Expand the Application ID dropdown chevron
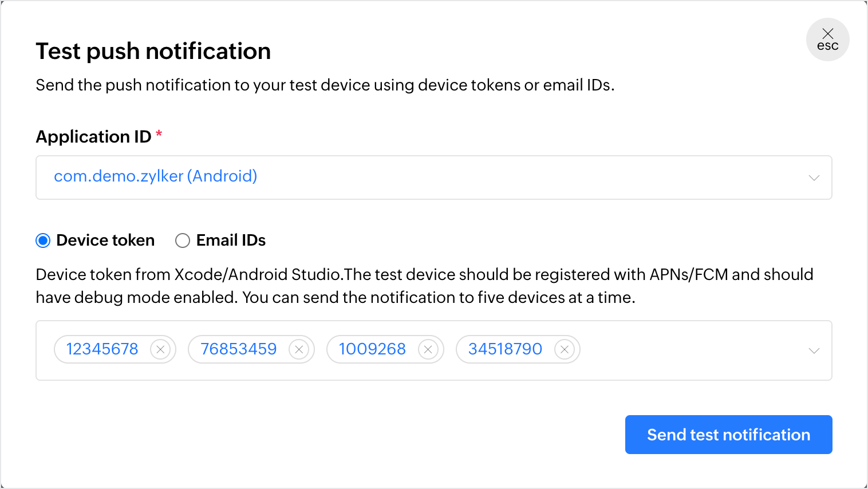Viewport: 868px width, 489px height. [x=814, y=178]
